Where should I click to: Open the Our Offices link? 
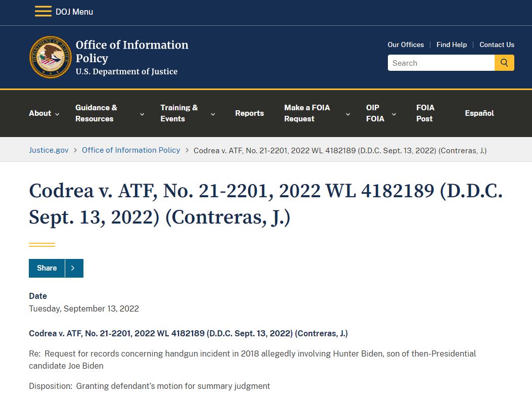(x=406, y=45)
